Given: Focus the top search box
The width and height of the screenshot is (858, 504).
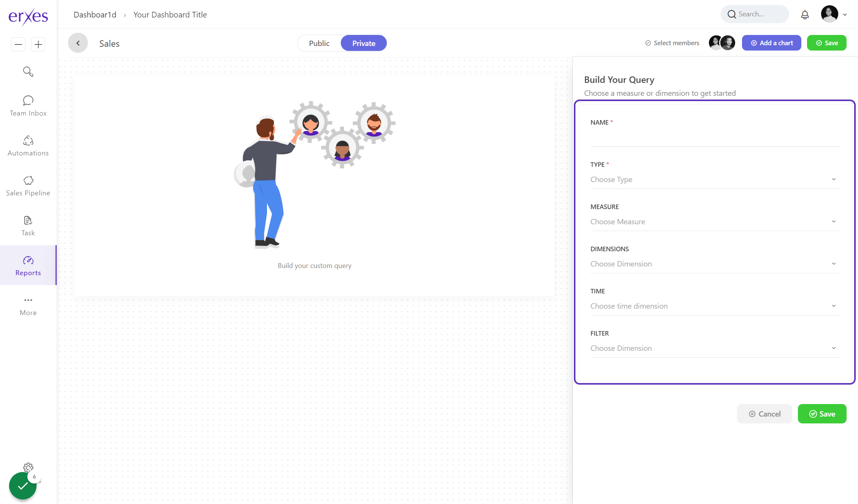Looking at the screenshot, I should tap(755, 14).
